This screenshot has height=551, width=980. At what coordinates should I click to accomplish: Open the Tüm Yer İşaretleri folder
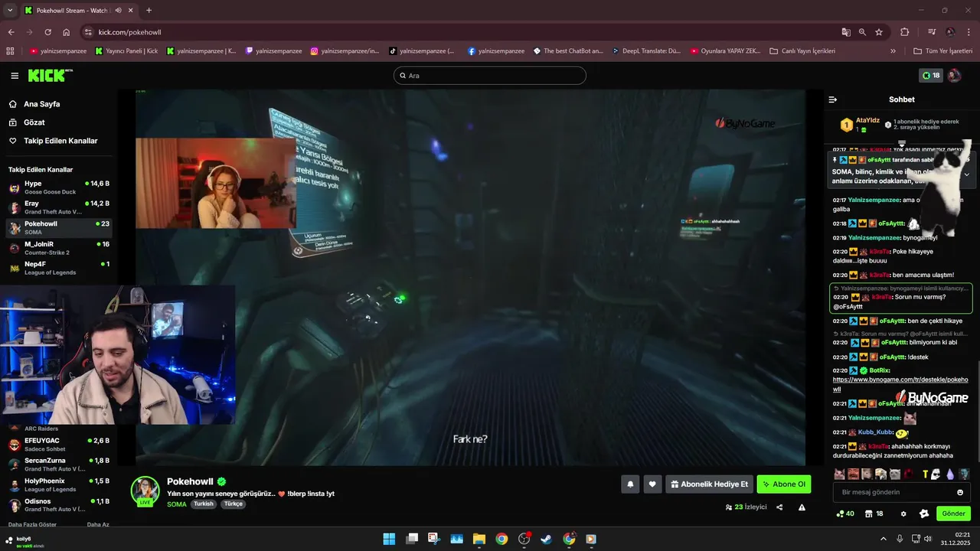coord(943,51)
